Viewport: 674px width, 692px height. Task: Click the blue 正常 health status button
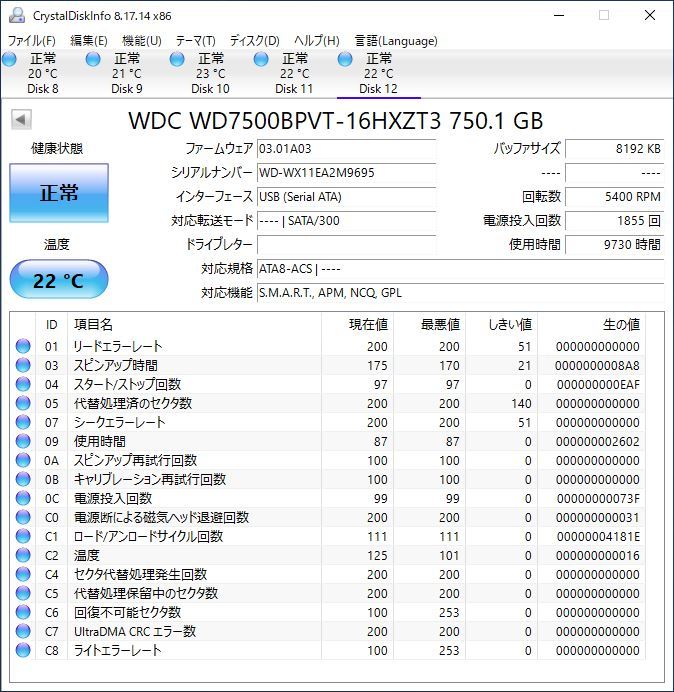pos(59,193)
